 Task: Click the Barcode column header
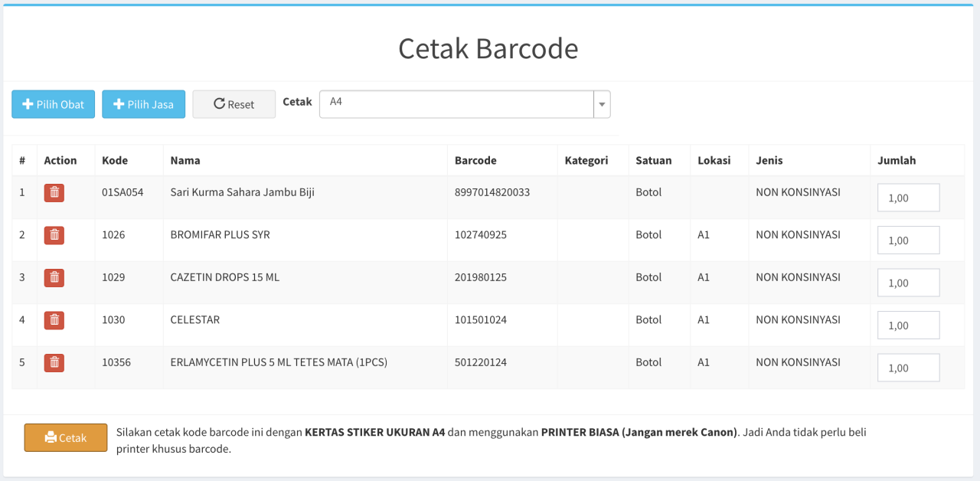click(x=475, y=160)
